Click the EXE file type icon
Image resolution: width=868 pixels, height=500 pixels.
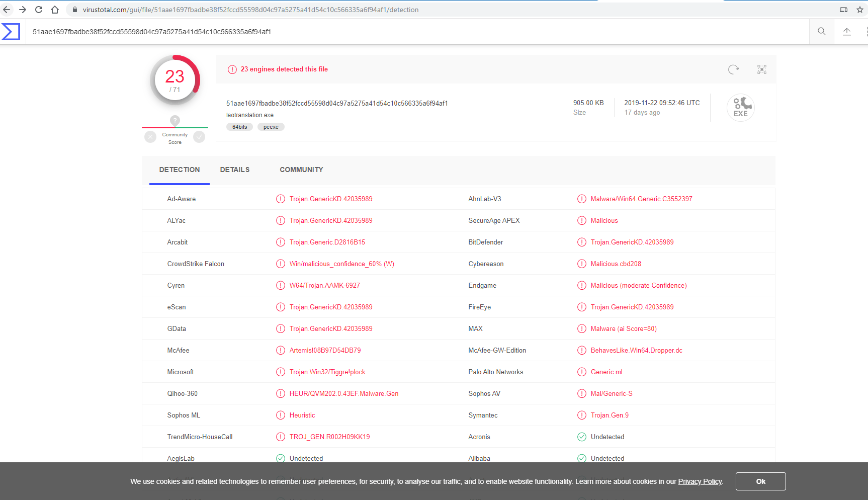tap(741, 108)
